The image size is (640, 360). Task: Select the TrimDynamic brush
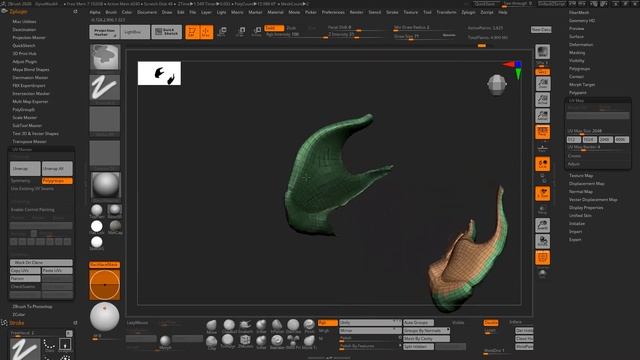227,342
